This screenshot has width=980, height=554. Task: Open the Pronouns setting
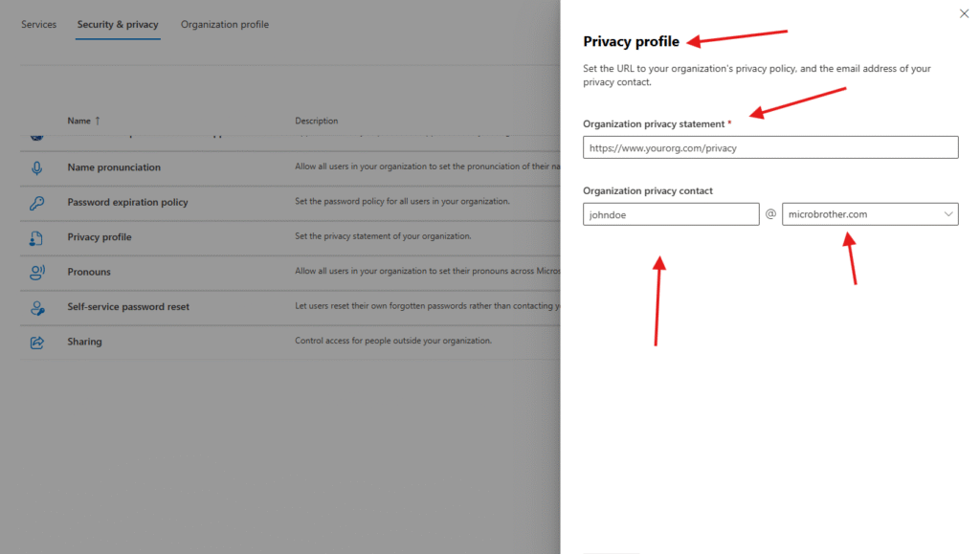89,273
